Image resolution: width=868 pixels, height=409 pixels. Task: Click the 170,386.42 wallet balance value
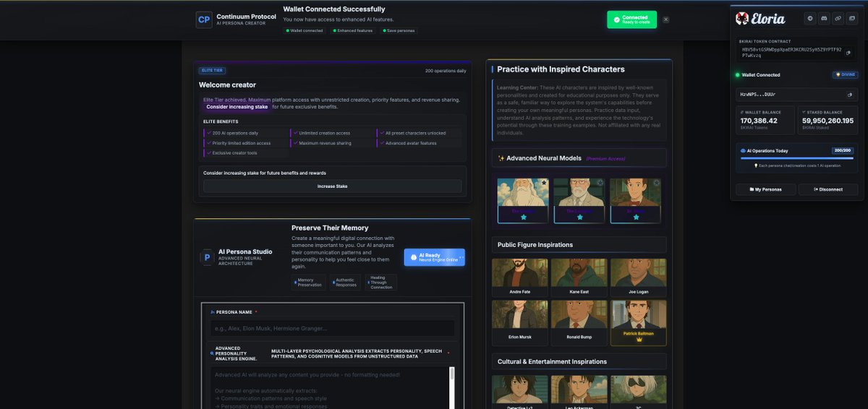(x=759, y=121)
